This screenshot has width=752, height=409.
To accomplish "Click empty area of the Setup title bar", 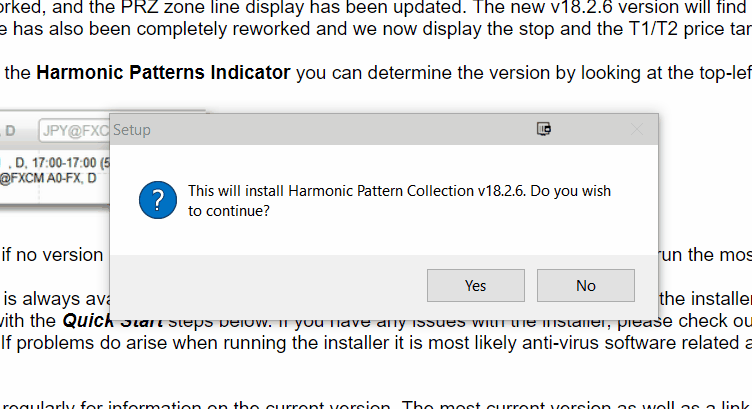I will coord(336,129).
